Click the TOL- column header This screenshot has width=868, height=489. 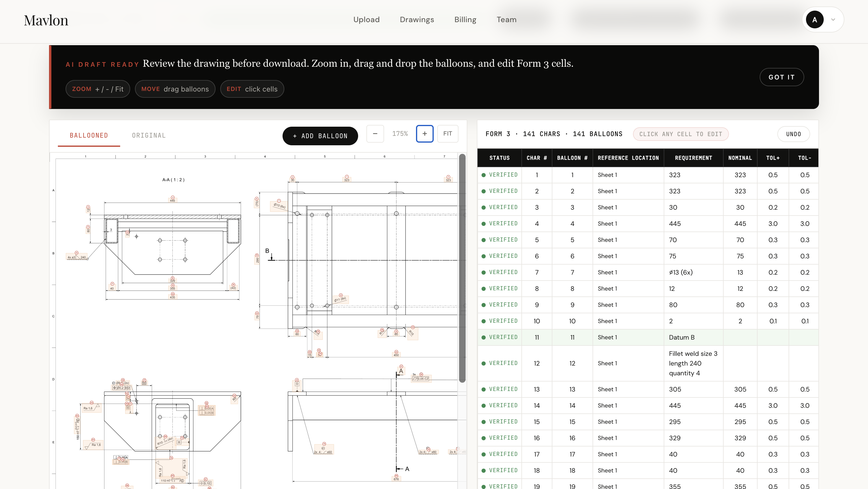[x=804, y=158]
